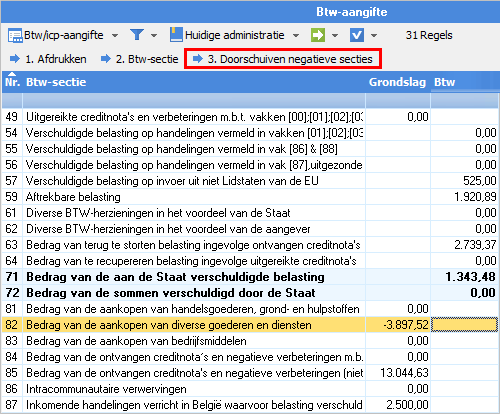Image resolution: width=500 pixels, height=414 pixels.
Task: Open the checkmark selection dropdown arrow
Action: (x=374, y=36)
